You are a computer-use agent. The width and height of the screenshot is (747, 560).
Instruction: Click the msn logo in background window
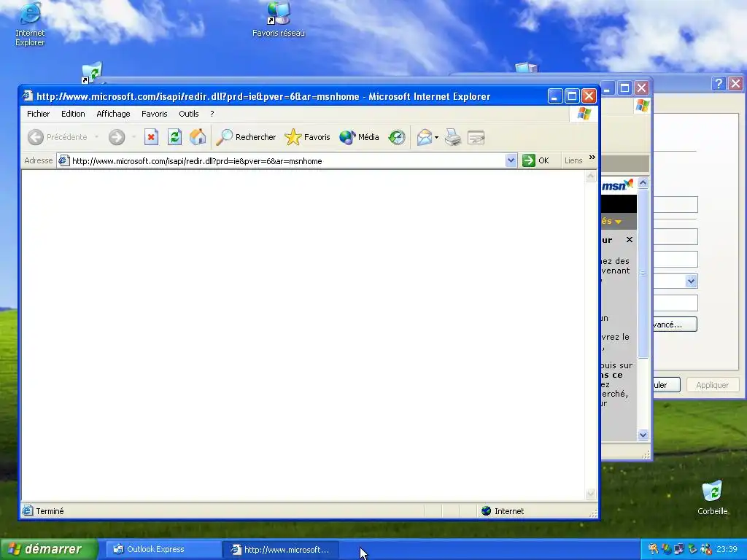[x=617, y=184]
